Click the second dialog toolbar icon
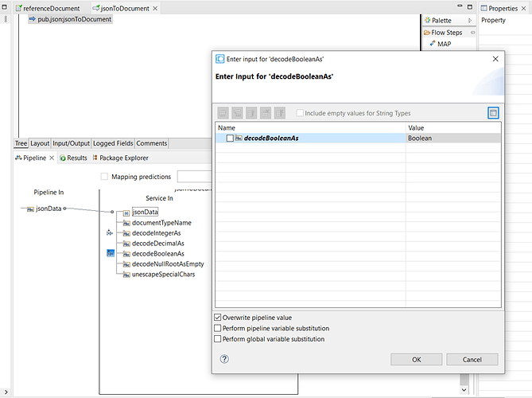The image size is (532, 398). [x=237, y=113]
